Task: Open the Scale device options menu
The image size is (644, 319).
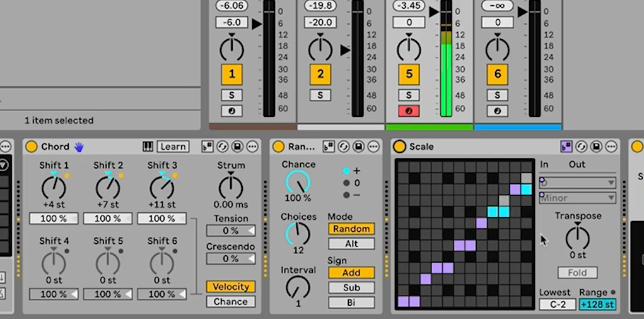Action: 611,147
